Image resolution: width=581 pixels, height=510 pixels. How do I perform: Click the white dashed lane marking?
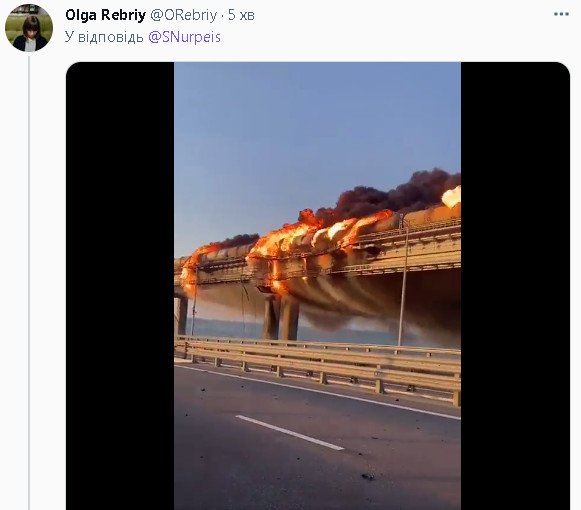coord(290,433)
